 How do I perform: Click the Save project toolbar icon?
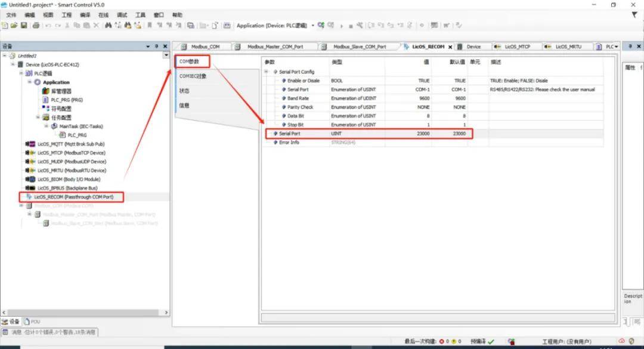point(24,26)
